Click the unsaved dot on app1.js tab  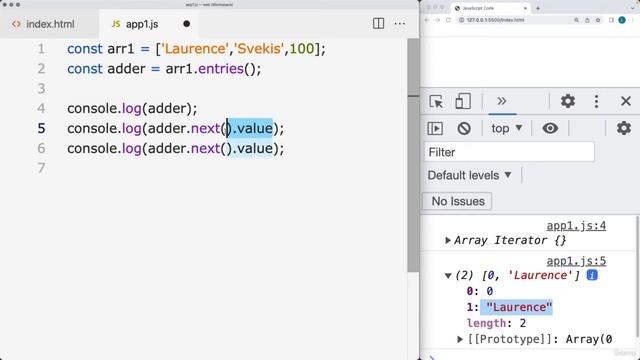tap(187, 24)
